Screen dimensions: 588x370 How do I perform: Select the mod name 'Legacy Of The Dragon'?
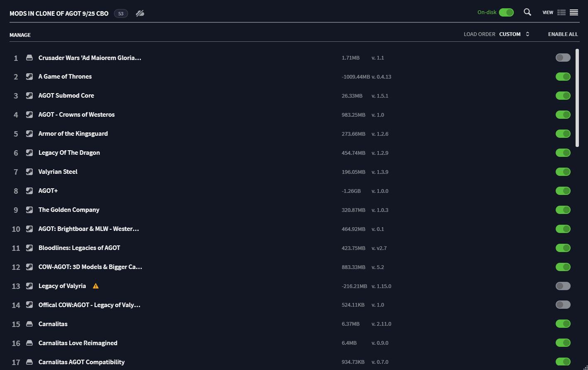(x=69, y=153)
